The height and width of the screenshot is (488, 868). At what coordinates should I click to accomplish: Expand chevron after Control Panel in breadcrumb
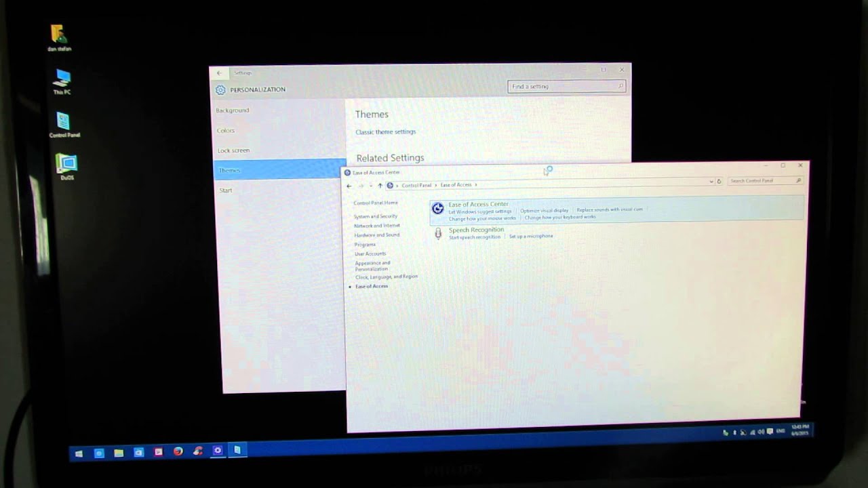[x=435, y=185]
